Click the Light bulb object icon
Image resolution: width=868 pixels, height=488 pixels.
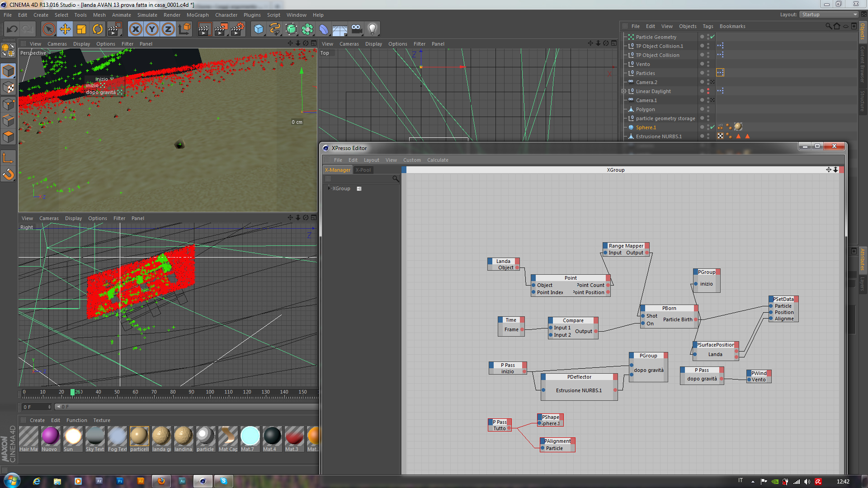(372, 29)
